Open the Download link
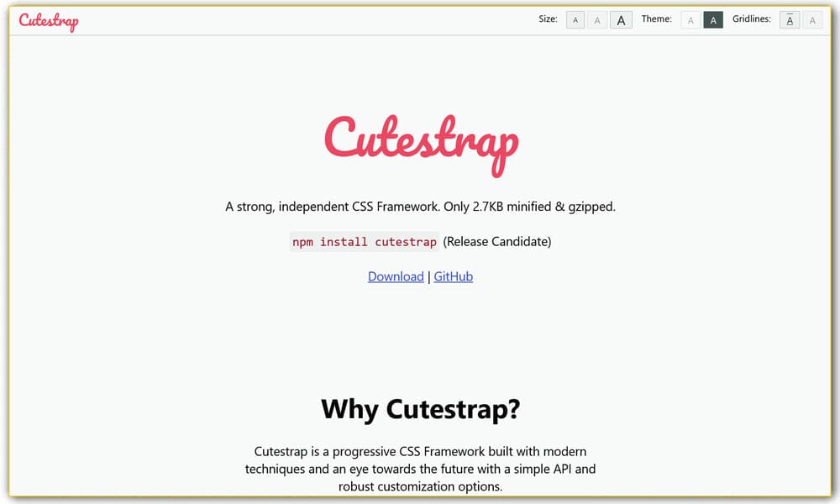840x504 pixels. click(396, 276)
